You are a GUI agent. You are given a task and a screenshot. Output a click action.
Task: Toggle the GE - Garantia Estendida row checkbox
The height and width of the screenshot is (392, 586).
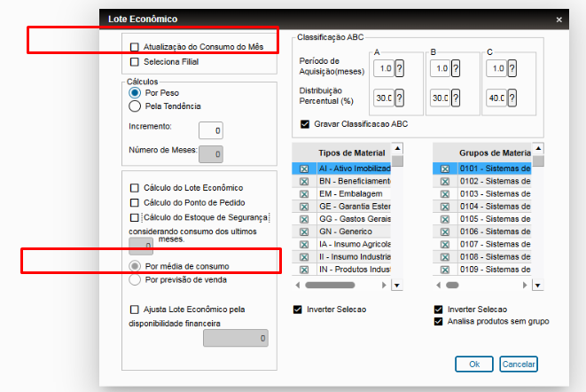pyautogui.click(x=304, y=207)
